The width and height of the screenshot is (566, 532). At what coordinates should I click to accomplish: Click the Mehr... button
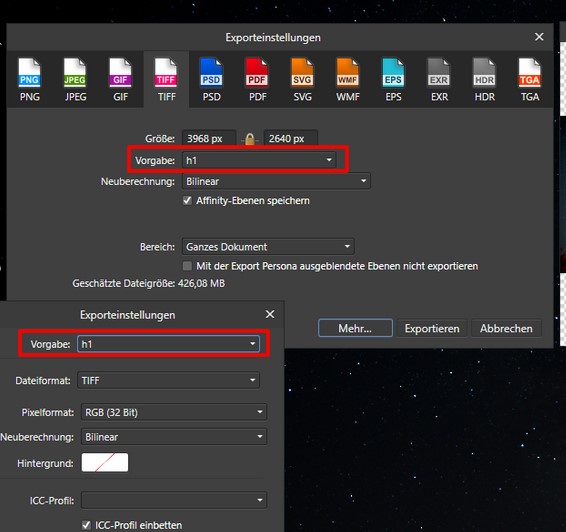(x=355, y=328)
